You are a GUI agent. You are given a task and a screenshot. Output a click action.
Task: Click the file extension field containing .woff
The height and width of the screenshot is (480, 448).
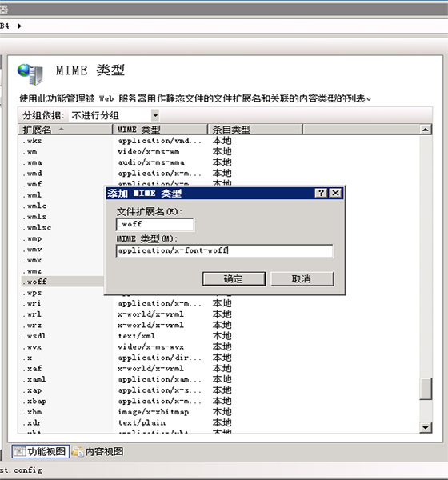155,224
